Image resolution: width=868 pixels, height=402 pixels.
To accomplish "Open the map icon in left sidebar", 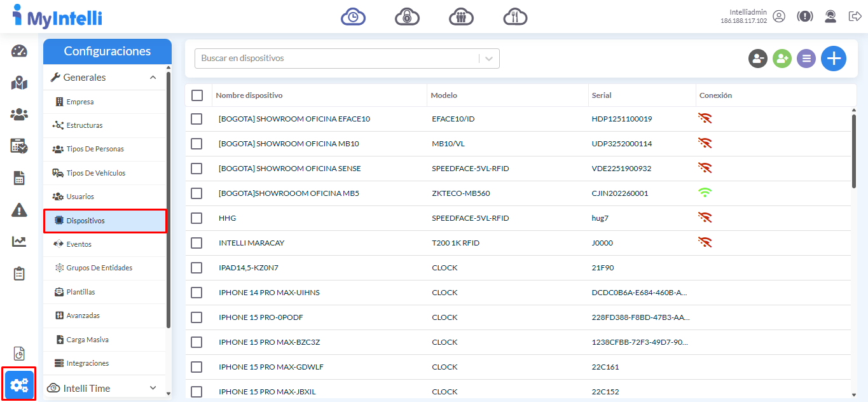I will 19,83.
